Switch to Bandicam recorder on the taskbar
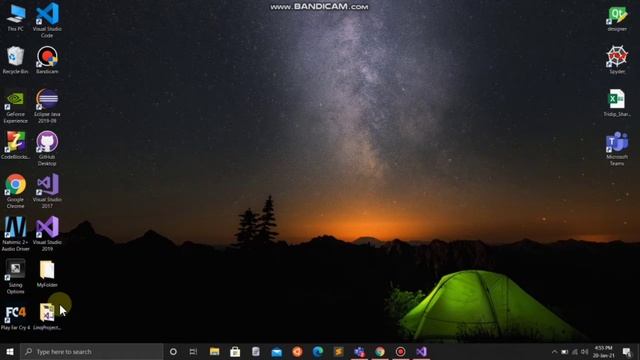Viewport: 640px width, 360px height. pos(401,351)
